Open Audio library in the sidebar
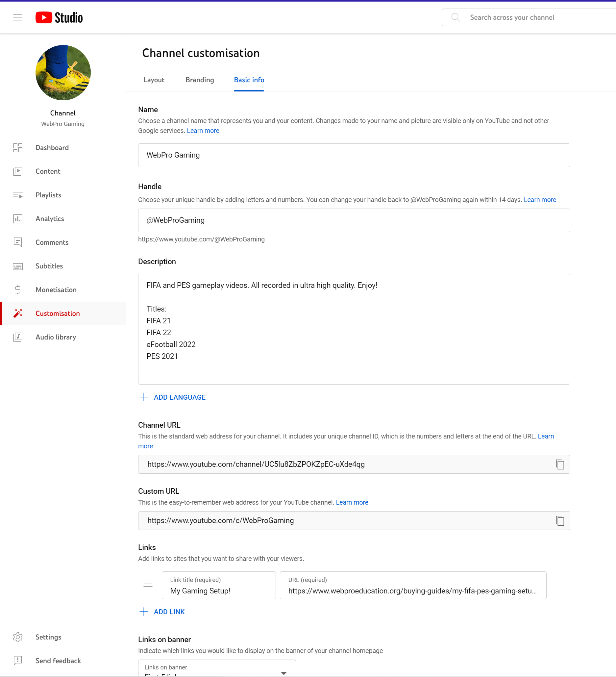 63,337
